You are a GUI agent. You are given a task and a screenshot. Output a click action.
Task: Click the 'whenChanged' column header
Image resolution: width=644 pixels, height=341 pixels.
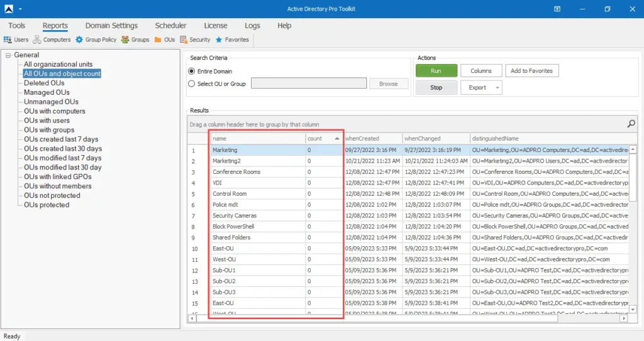(x=436, y=139)
